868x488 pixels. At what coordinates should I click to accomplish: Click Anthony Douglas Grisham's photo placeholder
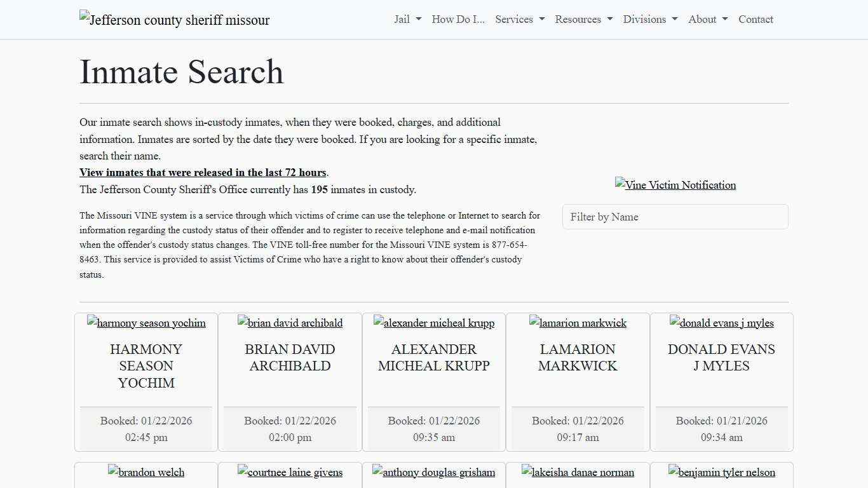click(434, 472)
